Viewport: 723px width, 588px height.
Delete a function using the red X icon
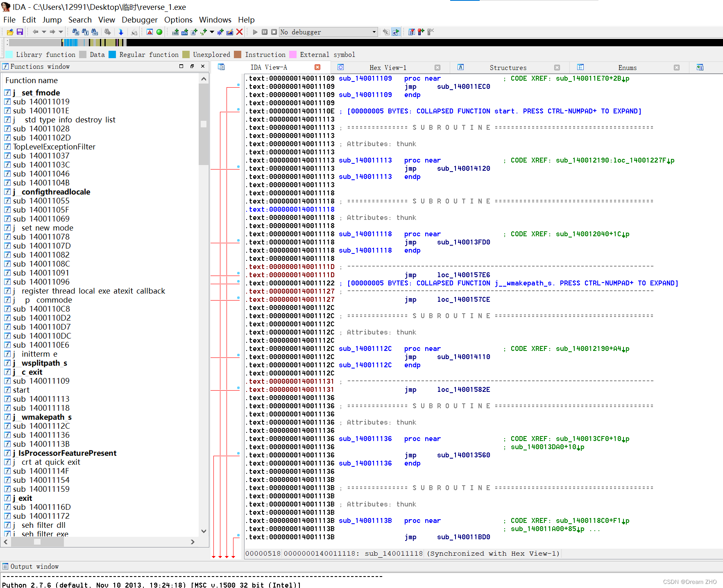239,32
